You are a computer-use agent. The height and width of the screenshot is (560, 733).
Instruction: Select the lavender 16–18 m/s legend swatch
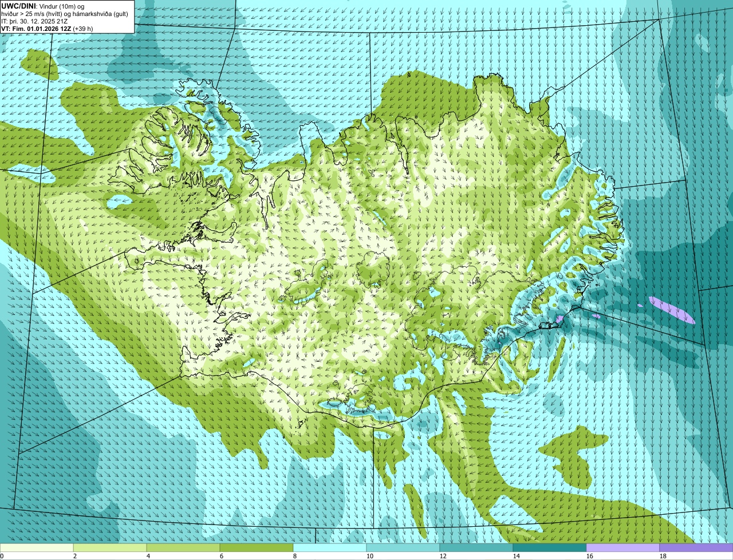(x=623, y=548)
